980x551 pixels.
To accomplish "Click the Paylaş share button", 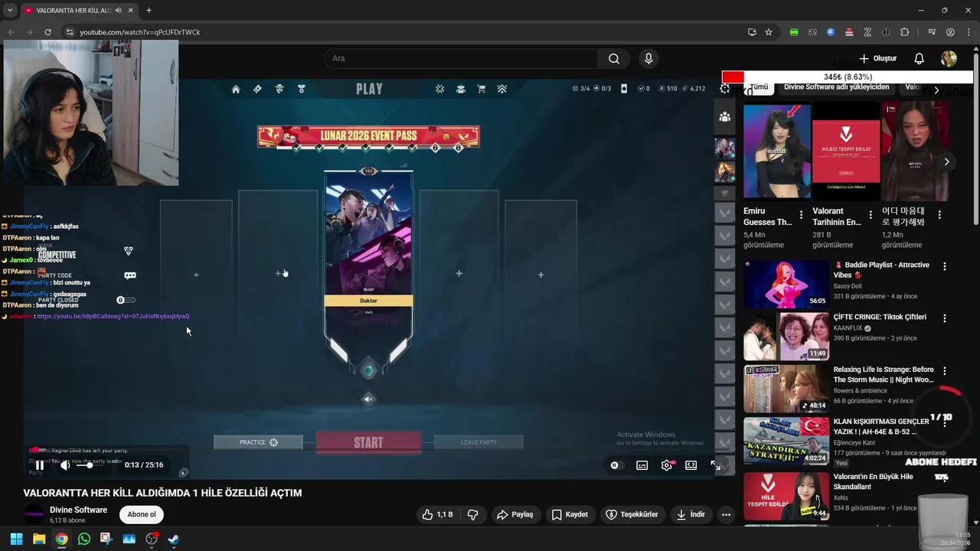I will (x=514, y=515).
